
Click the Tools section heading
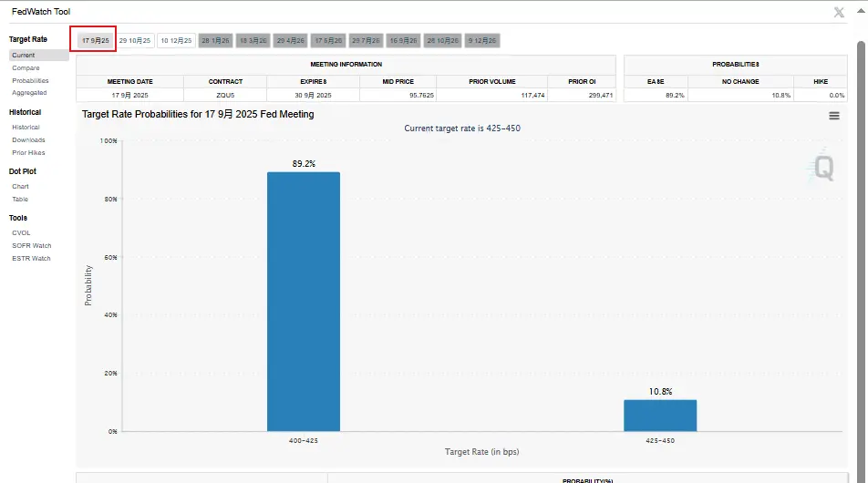tap(18, 218)
